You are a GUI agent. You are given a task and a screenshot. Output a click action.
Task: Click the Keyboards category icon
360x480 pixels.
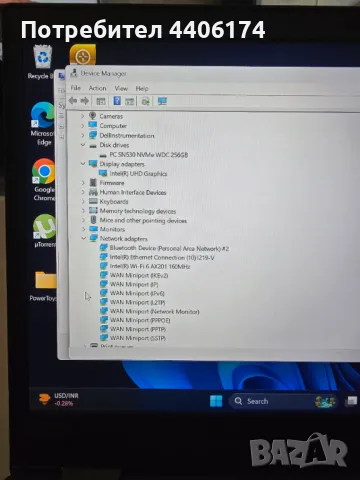[x=93, y=201]
